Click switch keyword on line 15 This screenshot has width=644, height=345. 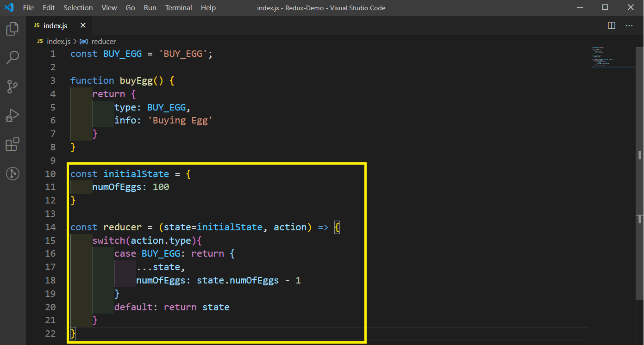pos(109,240)
